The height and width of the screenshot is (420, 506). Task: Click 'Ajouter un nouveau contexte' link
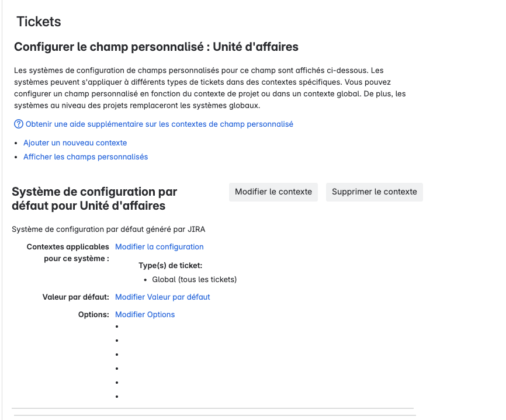coord(74,143)
